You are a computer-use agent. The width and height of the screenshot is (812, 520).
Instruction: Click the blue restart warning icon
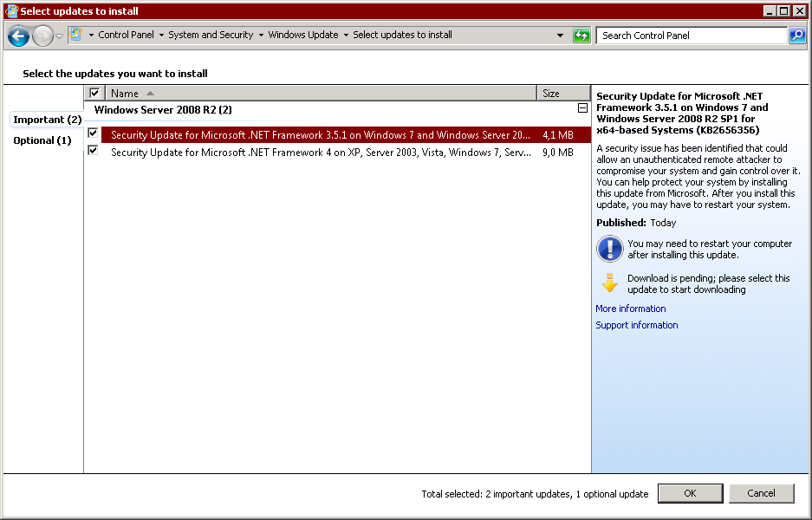(x=609, y=249)
